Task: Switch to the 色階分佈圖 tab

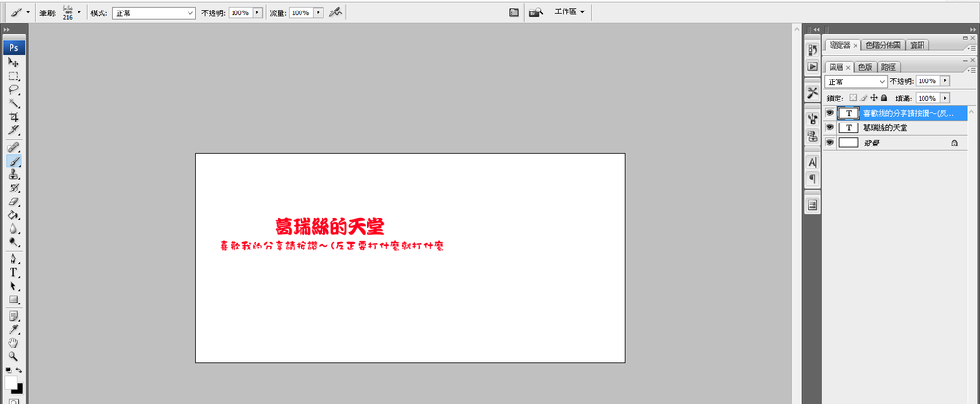Action: click(883, 45)
